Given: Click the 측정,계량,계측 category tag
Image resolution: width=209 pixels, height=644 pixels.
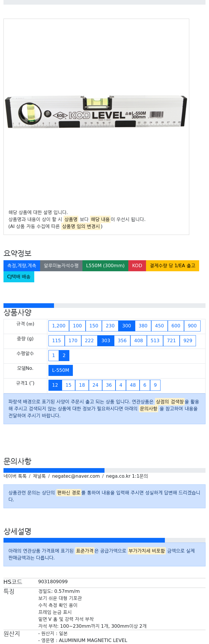Looking at the screenshot, I should tap(22, 265).
